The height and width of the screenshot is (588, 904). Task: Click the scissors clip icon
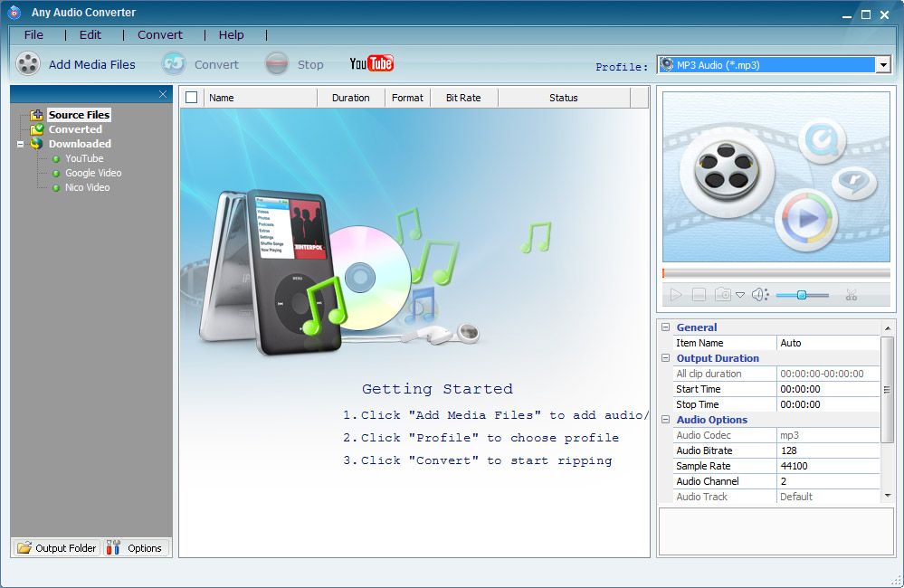point(851,295)
